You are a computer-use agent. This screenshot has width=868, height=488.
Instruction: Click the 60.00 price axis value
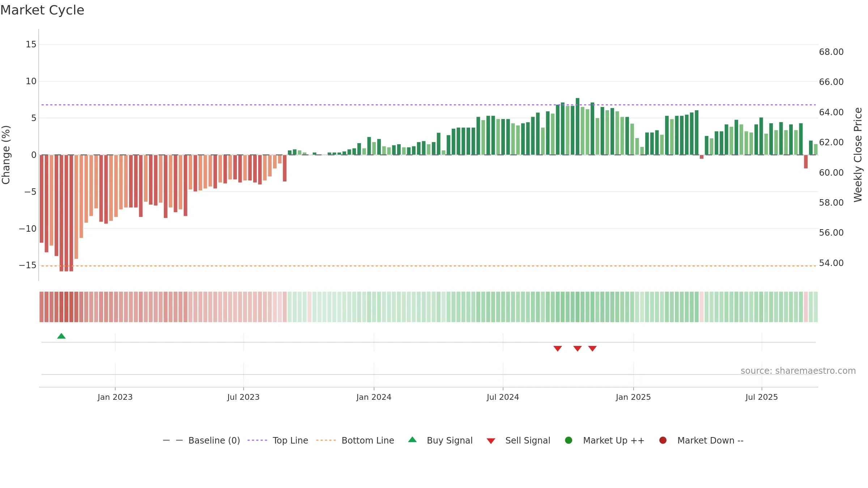[x=831, y=173]
